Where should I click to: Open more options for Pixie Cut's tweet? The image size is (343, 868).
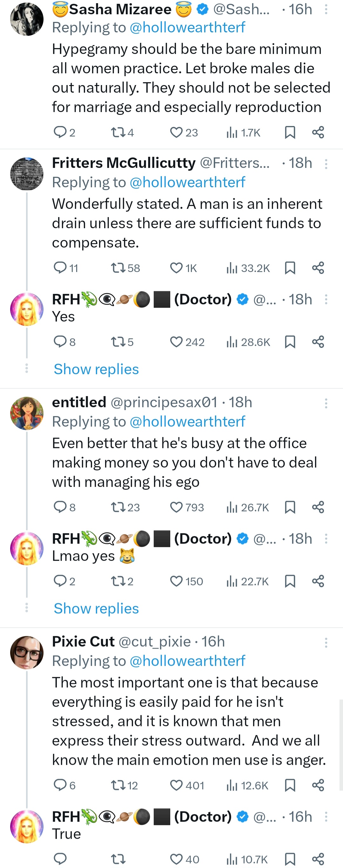(326, 643)
